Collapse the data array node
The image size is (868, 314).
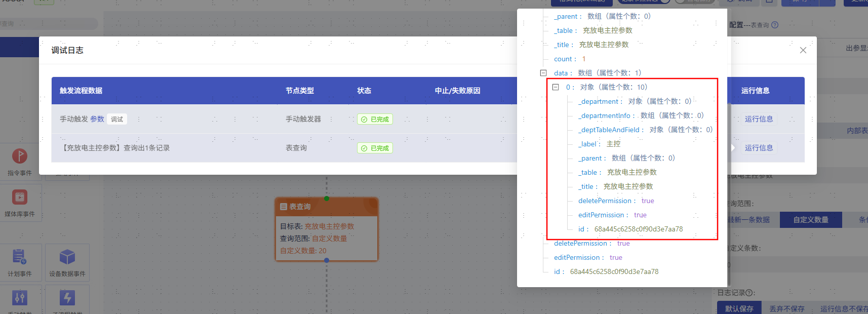tap(543, 73)
